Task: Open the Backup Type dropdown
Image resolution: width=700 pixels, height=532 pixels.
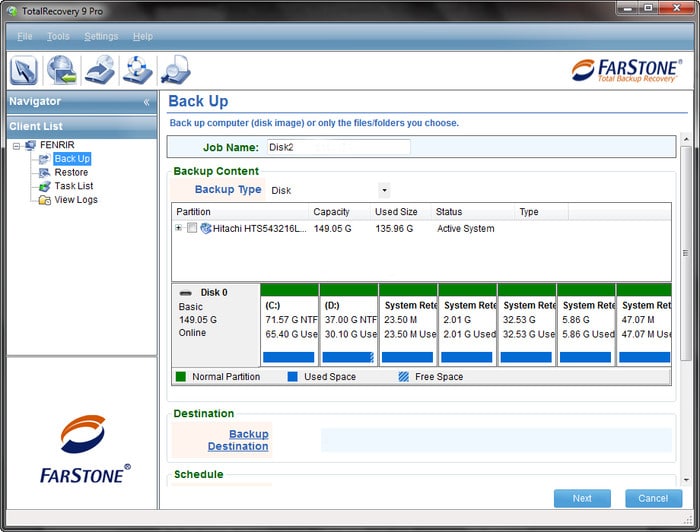Action: (384, 191)
